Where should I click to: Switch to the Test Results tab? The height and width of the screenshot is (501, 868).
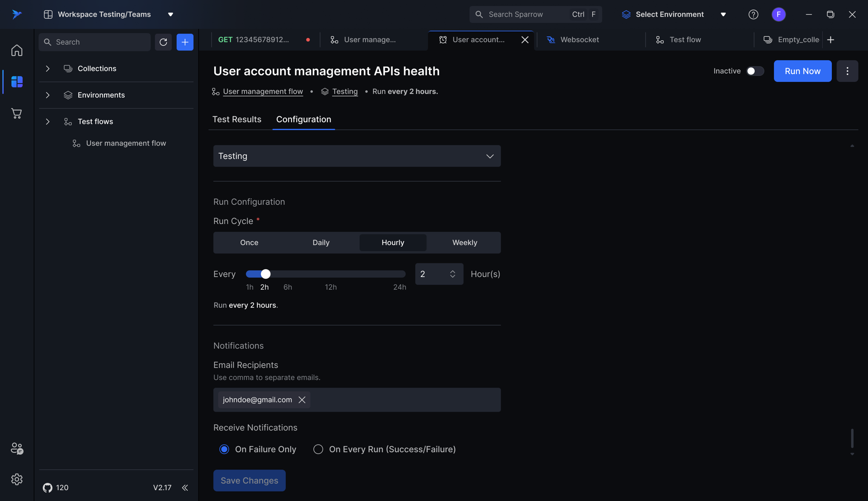[x=237, y=119]
